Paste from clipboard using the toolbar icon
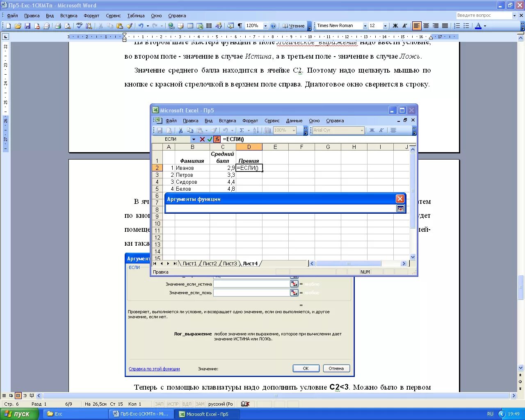The image size is (525, 420). point(119,26)
